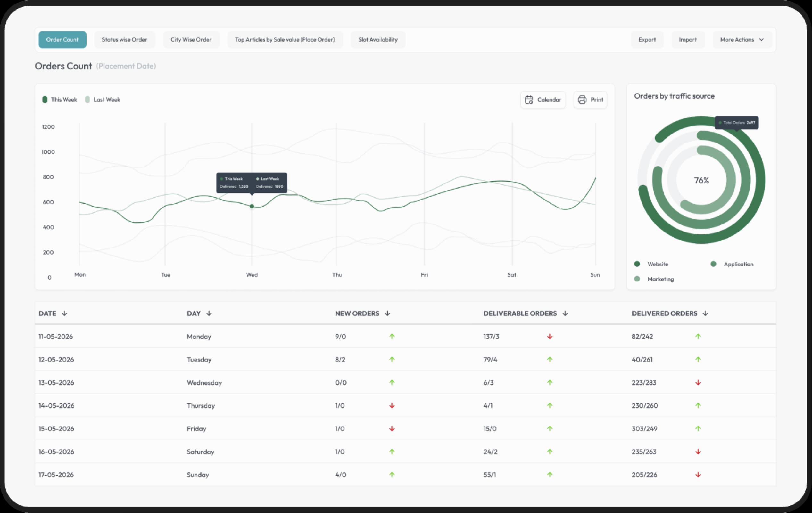Toggle the Marketing traffic source legend
The image size is (812, 513).
[654, 279]
